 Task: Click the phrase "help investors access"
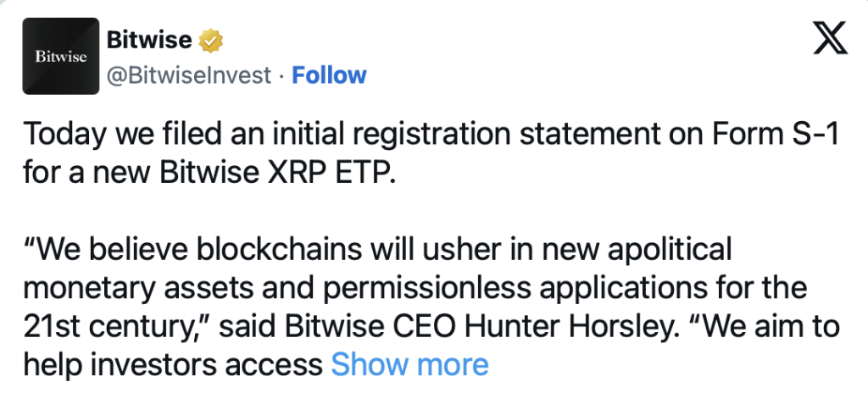pyautogui.click(x=173, y=365)
